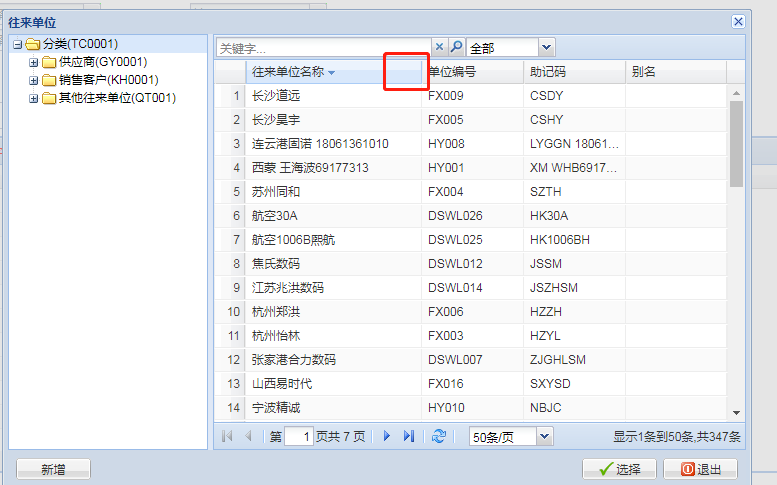Viewport: 777px width, 485px height.
Task: Expand the 销售客户(KH0001) node
Action: (x=33, y=80)
